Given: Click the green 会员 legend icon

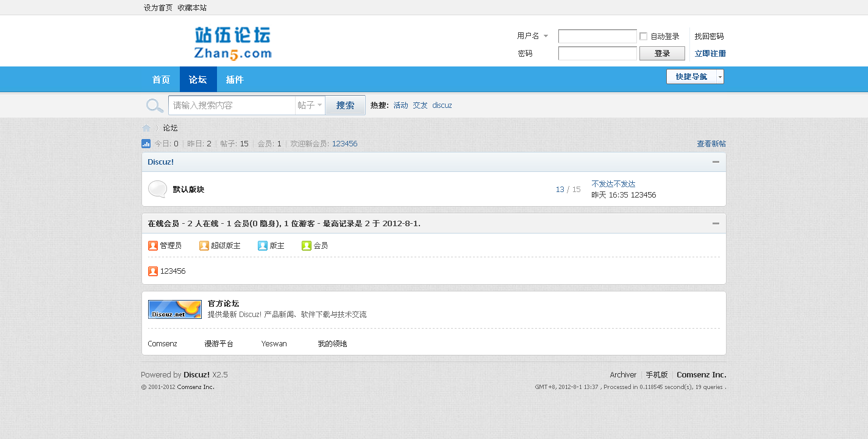Looking at the screenshot, I should tap(306, 245).
